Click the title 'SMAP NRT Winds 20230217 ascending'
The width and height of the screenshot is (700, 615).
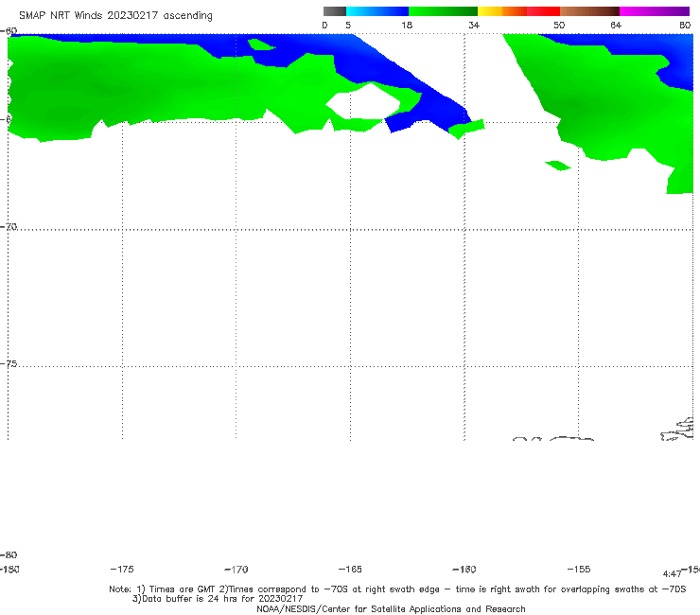point(115,16)
